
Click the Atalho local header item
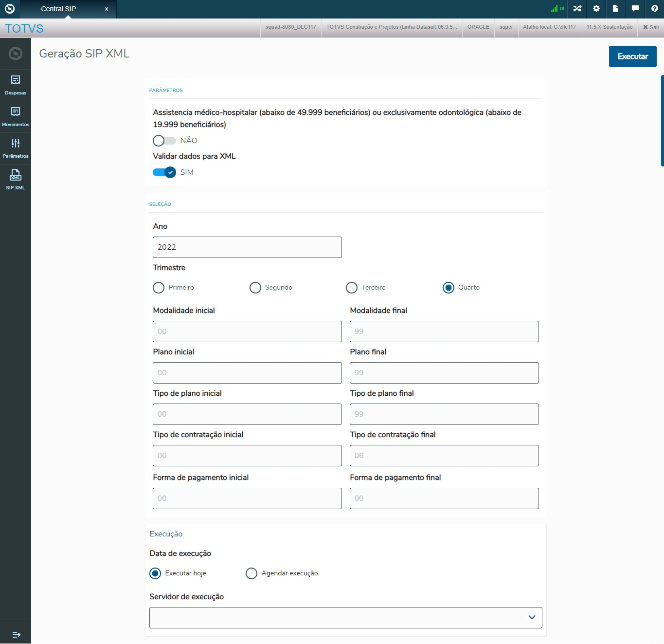click(549, 27)
